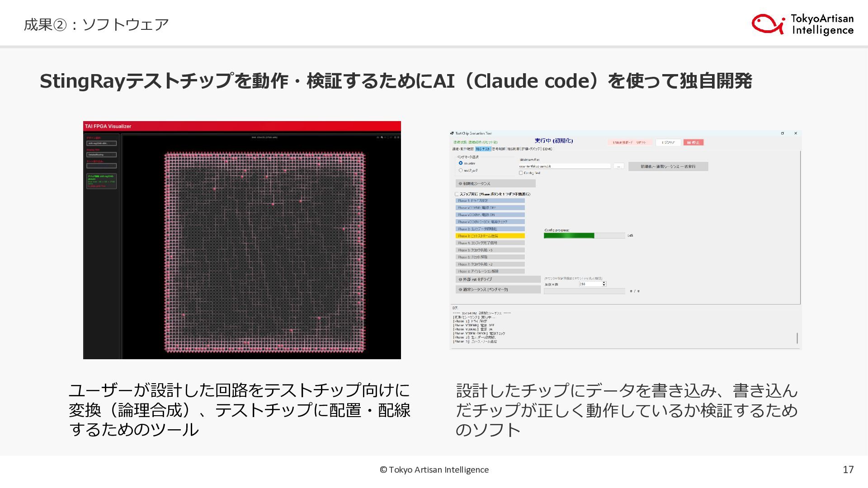Click the repeat count stepper showing 256
The image size is (868, 488).
[x=592, y=284]
